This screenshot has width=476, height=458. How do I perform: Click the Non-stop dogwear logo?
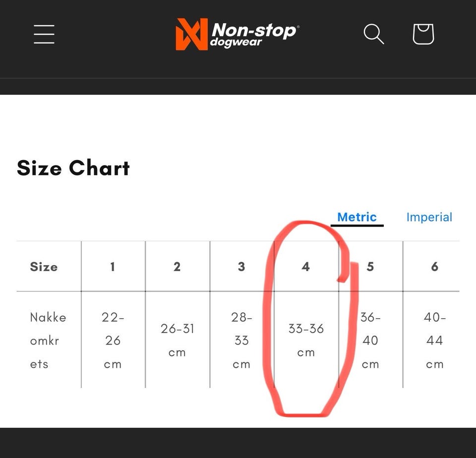(238, 34)
